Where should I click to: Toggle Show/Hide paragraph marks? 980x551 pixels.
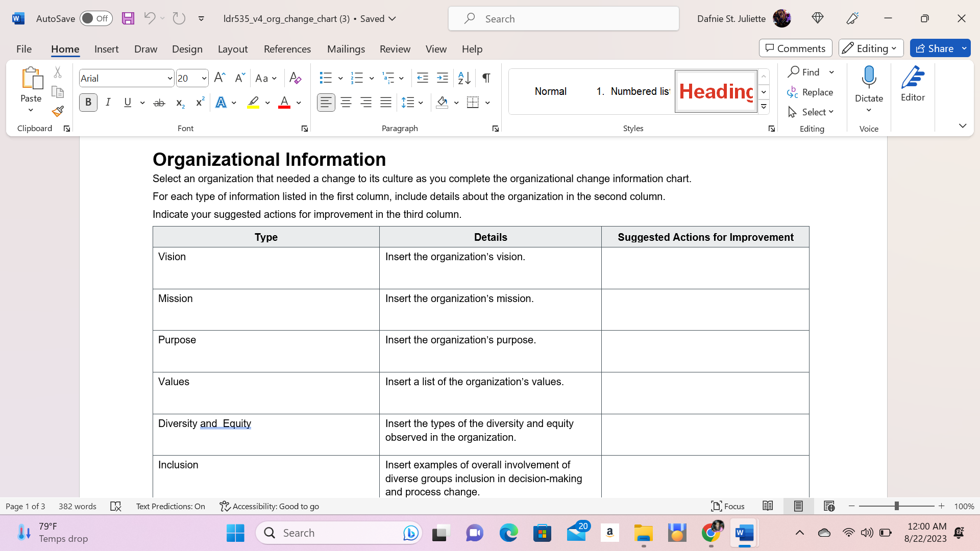coord(485,78)
